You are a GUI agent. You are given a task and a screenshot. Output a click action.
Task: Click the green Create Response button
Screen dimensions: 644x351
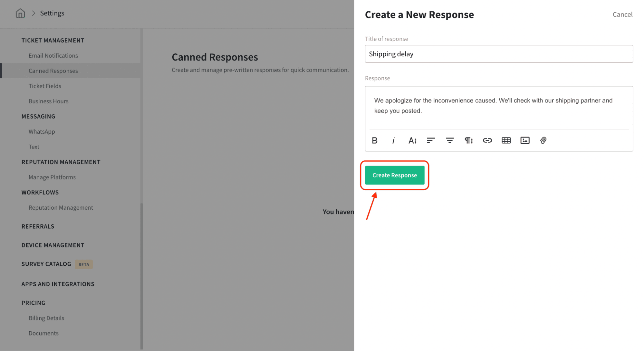tap(394, 175)
